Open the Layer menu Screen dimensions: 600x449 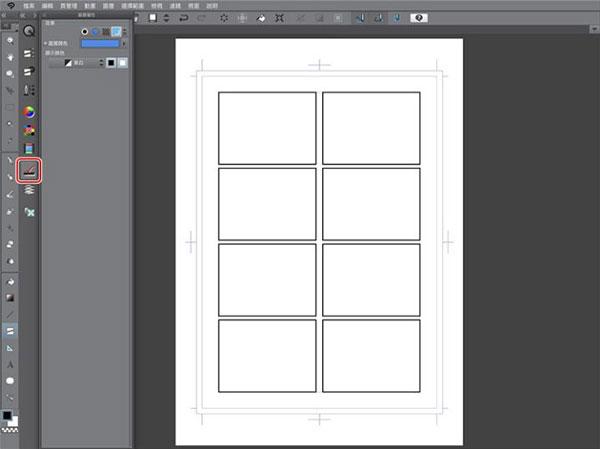pyautogui.click(x=108, y=6)
